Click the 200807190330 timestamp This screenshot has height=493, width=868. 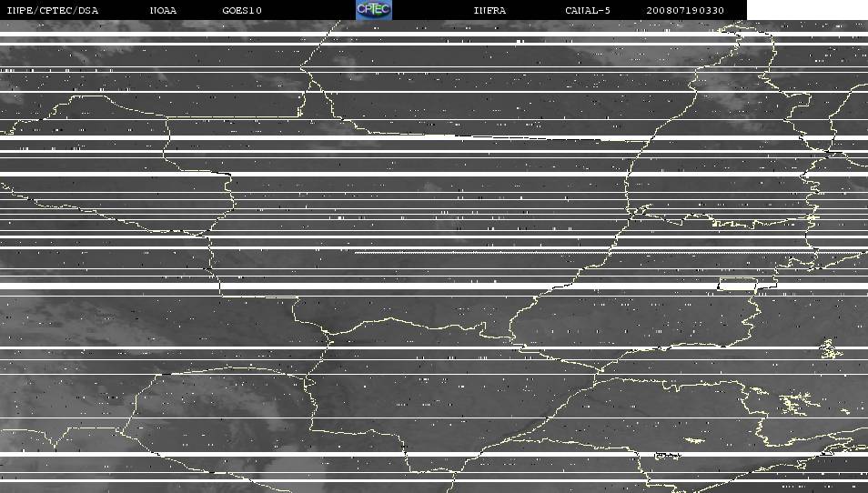685,11
